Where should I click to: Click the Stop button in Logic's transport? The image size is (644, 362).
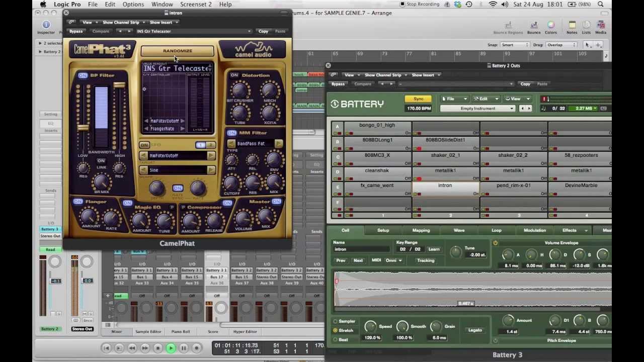(157, 348)
